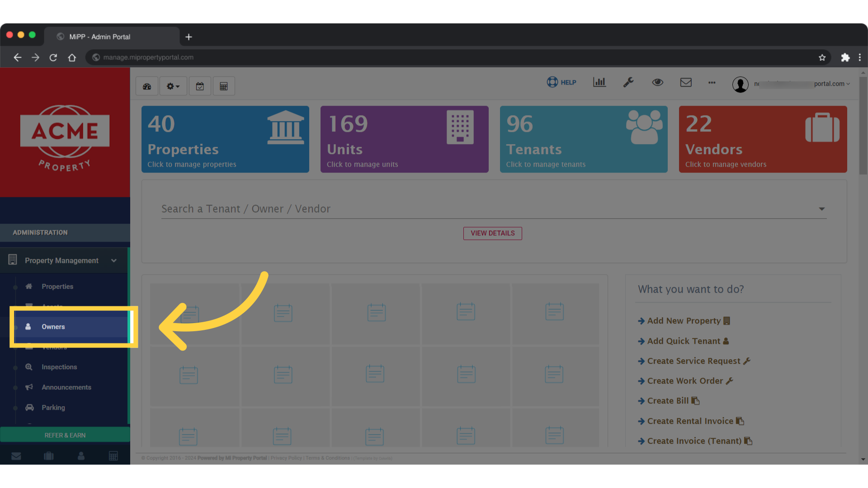868x488 pixels.
Task: Click the Inspections magnifier icon
Action: click(x=29, y=367)
